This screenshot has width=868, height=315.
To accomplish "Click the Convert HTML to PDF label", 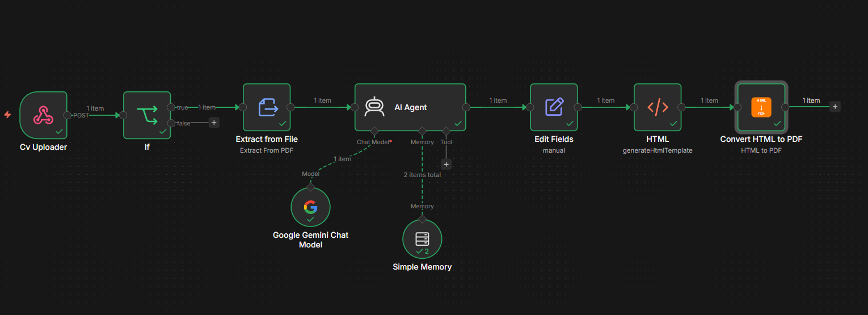I will [761, 139].
